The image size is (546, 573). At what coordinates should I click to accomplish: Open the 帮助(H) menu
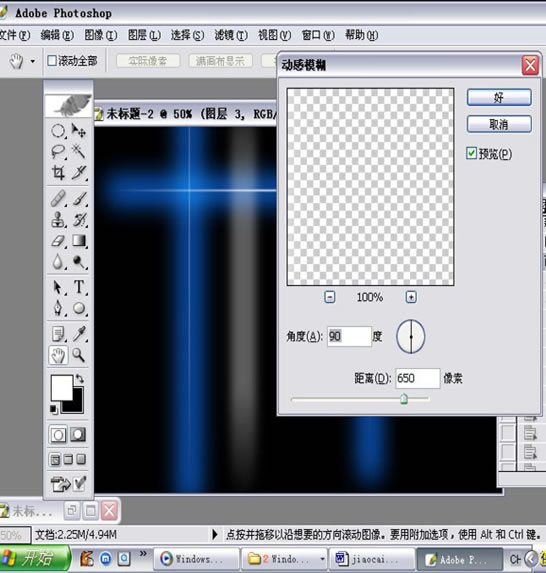[362, 35]
